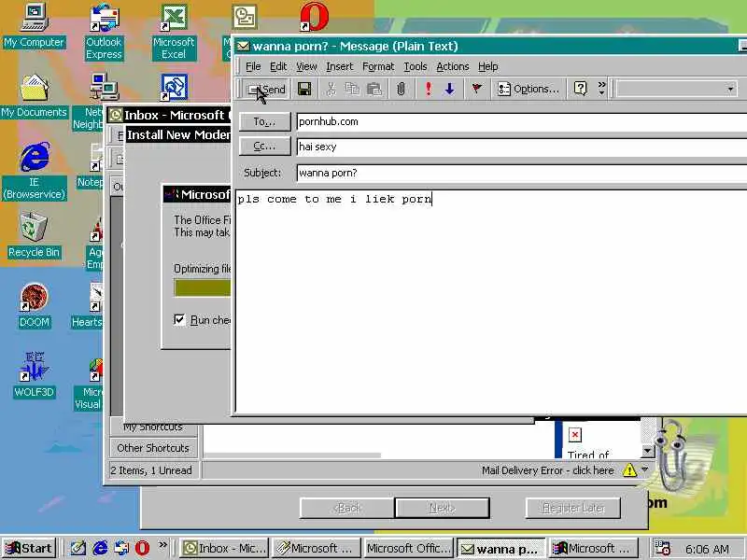Paste using the clipboard icon

(374, 89)
